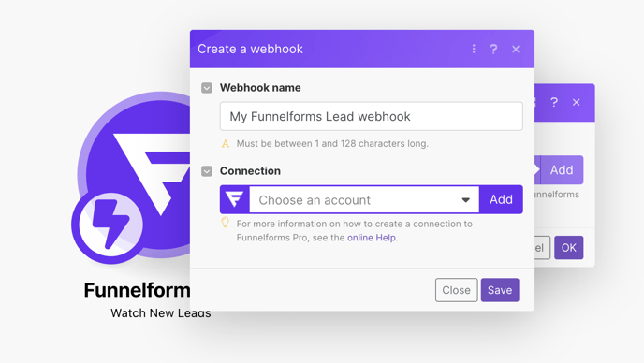Screen dimensions: 644x363
Task: Click Add in the background dialog
Action: 561,169
